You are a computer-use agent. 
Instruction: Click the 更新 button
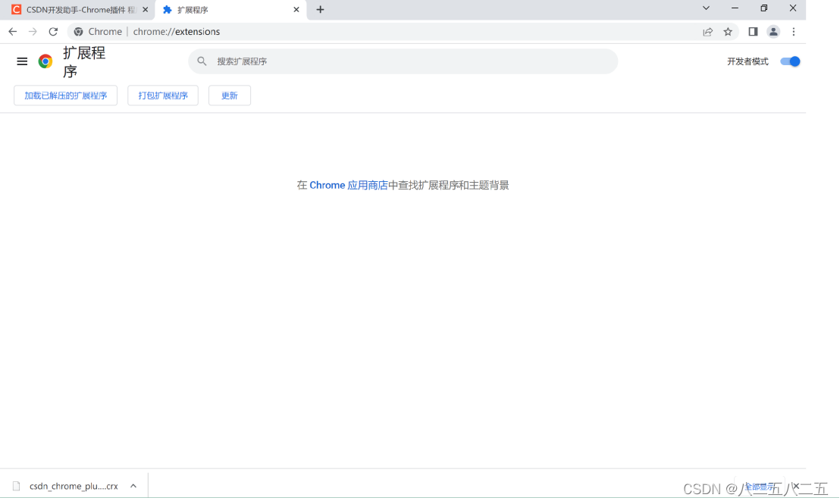point(229,95)
